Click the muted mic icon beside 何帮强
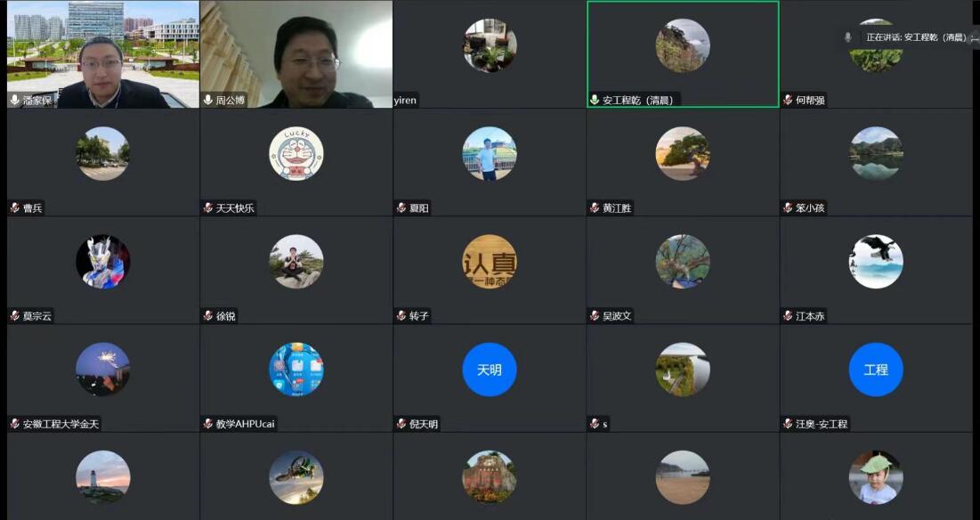The image size is (980, 520). tap(788, 101)
